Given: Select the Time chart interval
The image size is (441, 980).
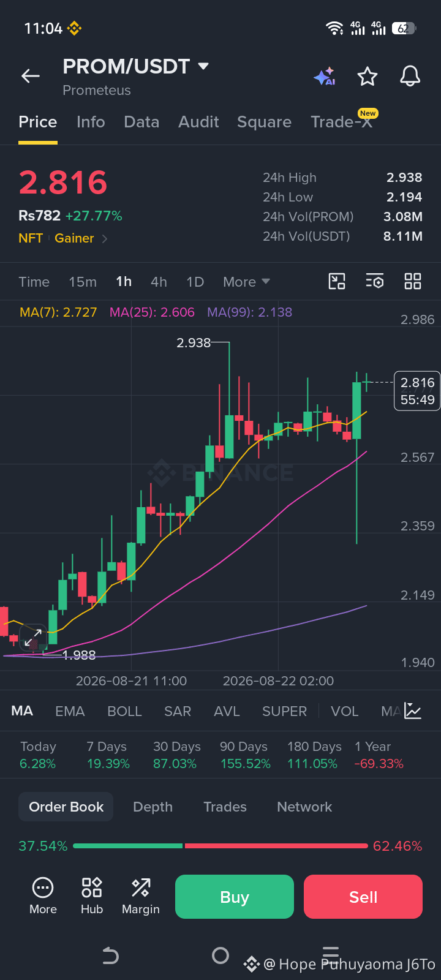Looking at the screenshot, I should [x=34, y=282].
